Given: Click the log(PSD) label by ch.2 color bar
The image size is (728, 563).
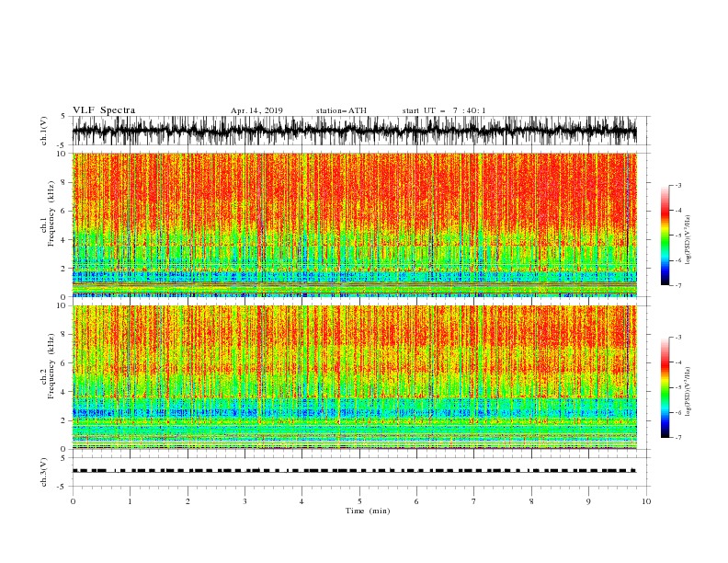Looking at the screenshot, I should coord(688,392).
